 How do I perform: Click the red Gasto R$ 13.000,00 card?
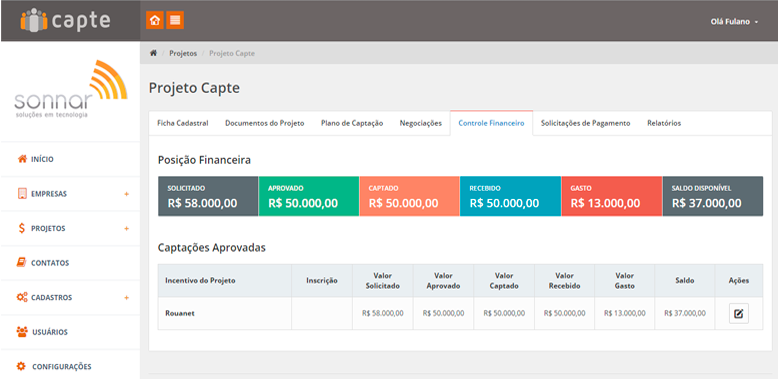coord(611,196)
